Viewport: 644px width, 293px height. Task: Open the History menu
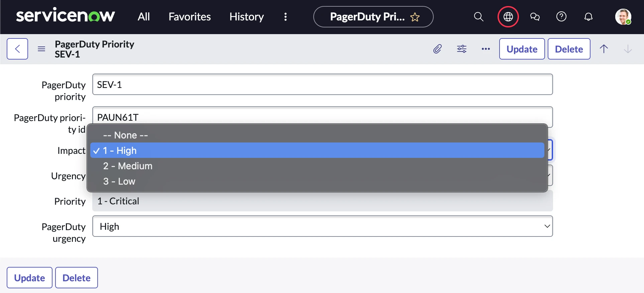[x=246, y=17]
